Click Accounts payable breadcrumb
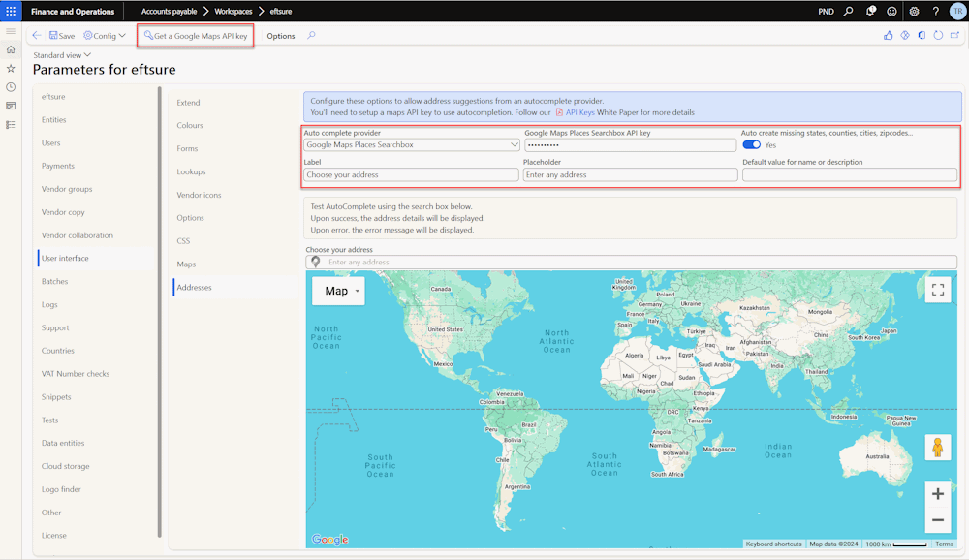Screen dimensions: 969x560 169,11
